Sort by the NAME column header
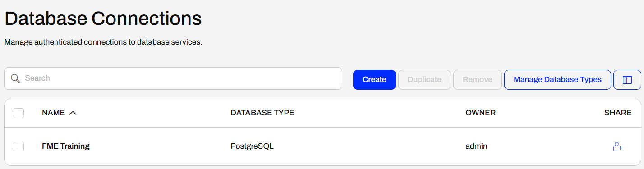The height and width of the screenshot is (169, 644). pos(53,113)
